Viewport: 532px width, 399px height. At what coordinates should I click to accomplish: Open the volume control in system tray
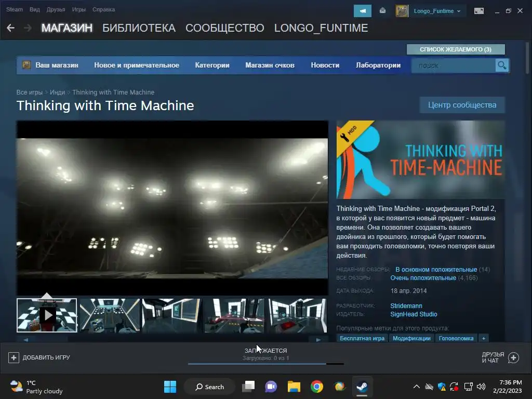click(x=481, y=387)
